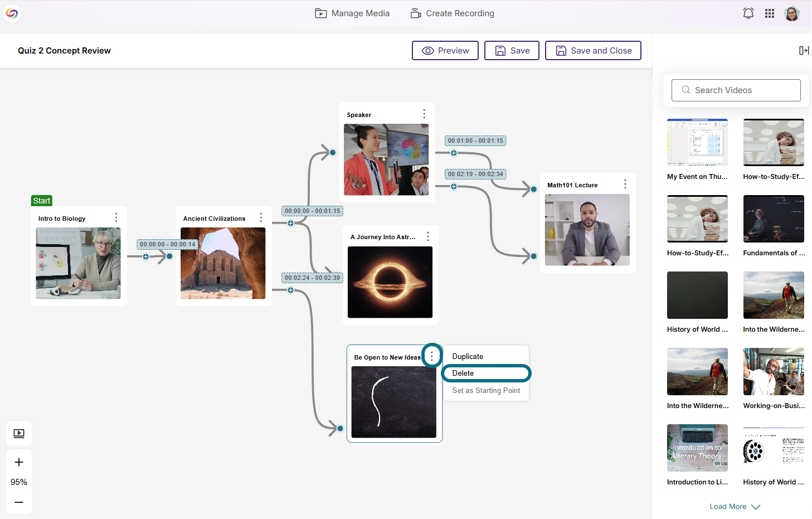The height and width of the screenshot is (519, 812).
Task: Collapse the video library side panel
Action: tap(804, 51)
